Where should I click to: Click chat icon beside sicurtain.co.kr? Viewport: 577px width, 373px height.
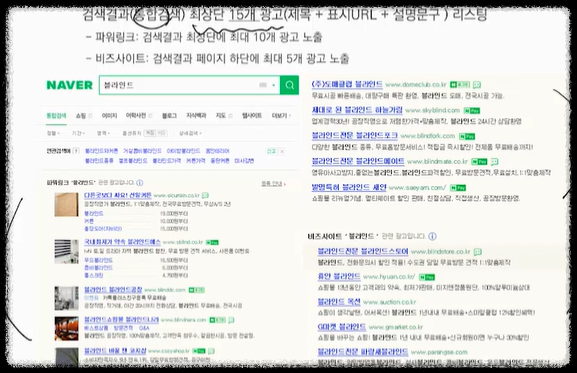coord(205,195)
